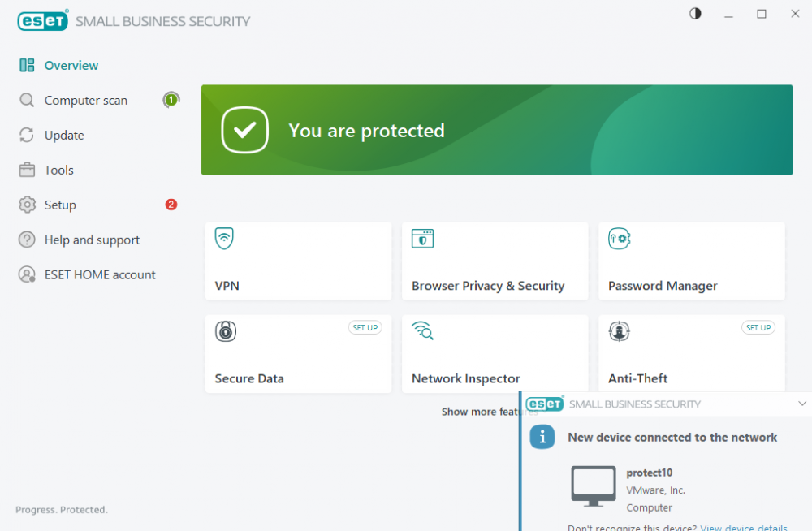Open the Computer scan section

click(x=85, y=101)
